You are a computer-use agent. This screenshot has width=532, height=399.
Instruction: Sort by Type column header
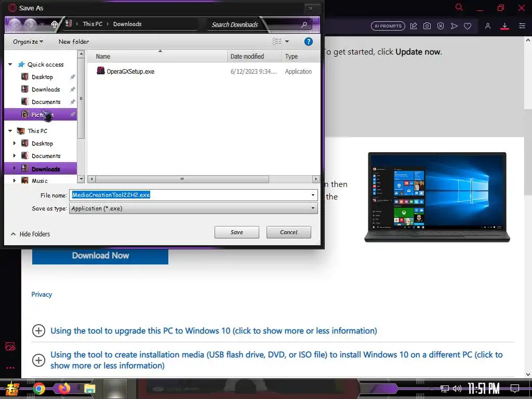300,56
